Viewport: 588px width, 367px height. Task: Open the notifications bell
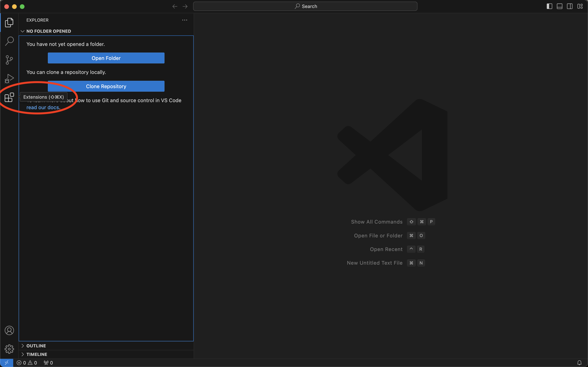[579, 363]
